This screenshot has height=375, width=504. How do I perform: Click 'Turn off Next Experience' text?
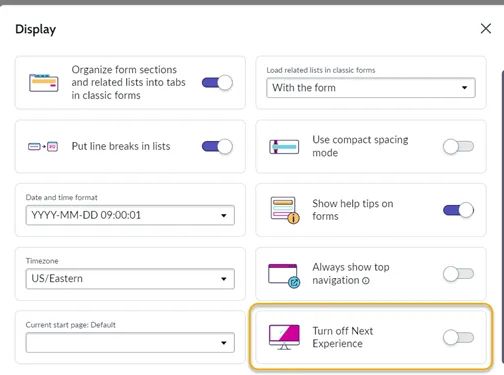tap(343, 337)
